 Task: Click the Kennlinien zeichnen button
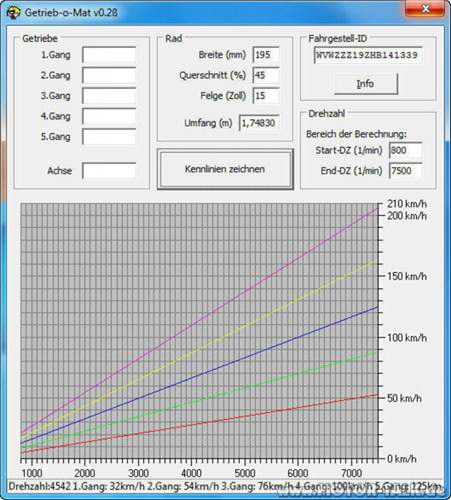tap(225, 169)
